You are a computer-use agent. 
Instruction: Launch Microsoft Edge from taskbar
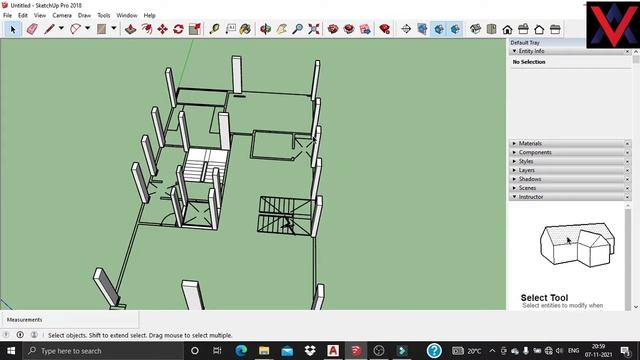point(241,351)
